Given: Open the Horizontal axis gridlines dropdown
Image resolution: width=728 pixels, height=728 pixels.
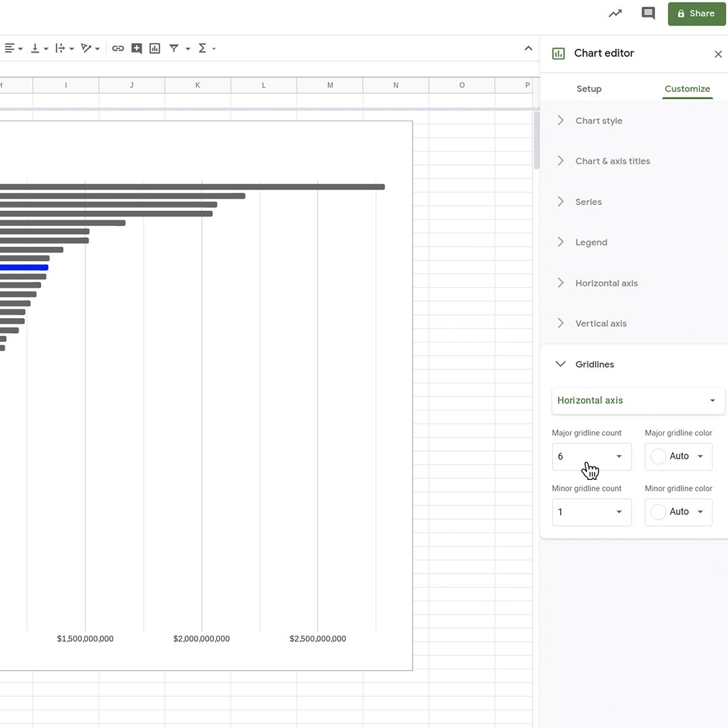Looking at the screenshot, I should click(638, 400).
